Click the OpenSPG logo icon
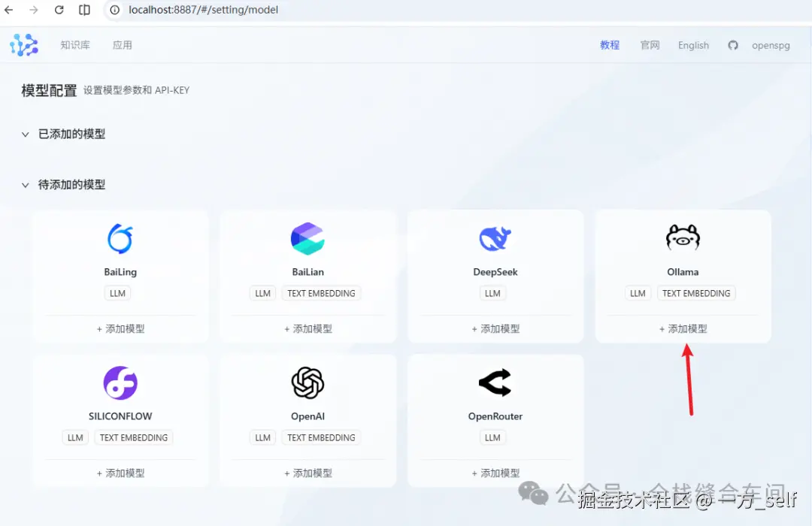This screenshot has width=812, height=526. point(24,45)
